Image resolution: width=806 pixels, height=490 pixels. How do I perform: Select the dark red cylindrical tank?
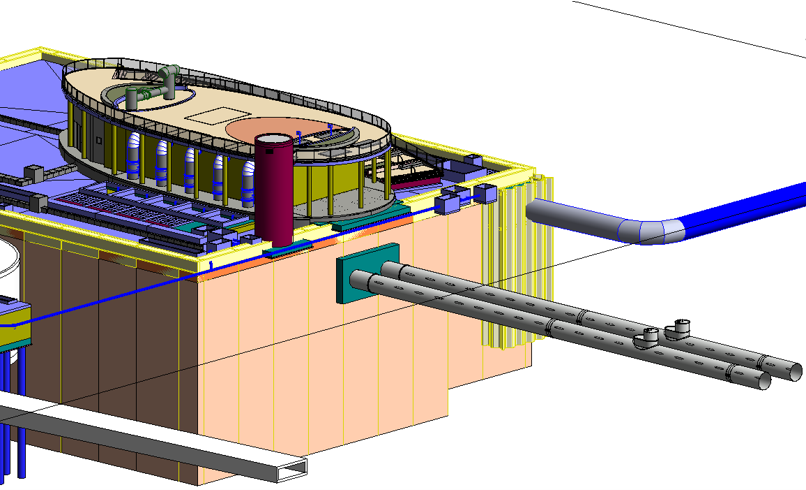tap(273, 190)
